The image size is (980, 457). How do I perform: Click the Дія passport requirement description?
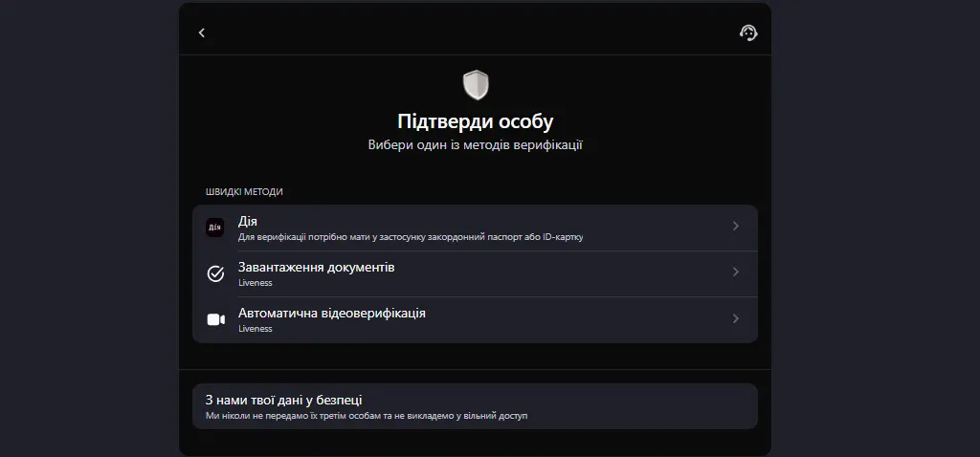pos(411,236)
